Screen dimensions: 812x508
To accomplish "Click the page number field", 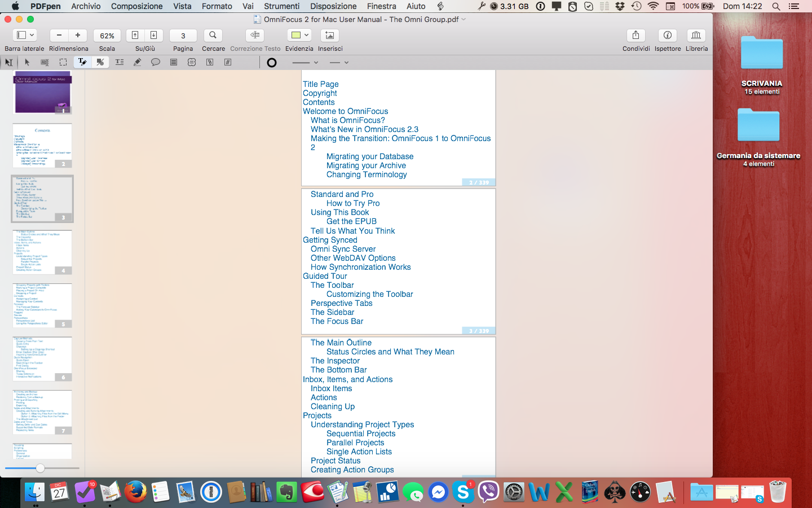I will tap(183, 36).
